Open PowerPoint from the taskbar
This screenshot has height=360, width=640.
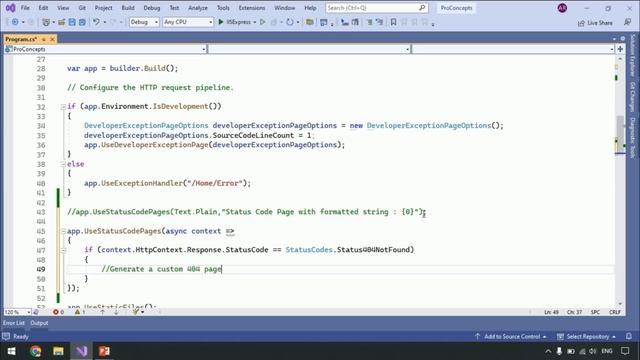click(x=104, y=351)
